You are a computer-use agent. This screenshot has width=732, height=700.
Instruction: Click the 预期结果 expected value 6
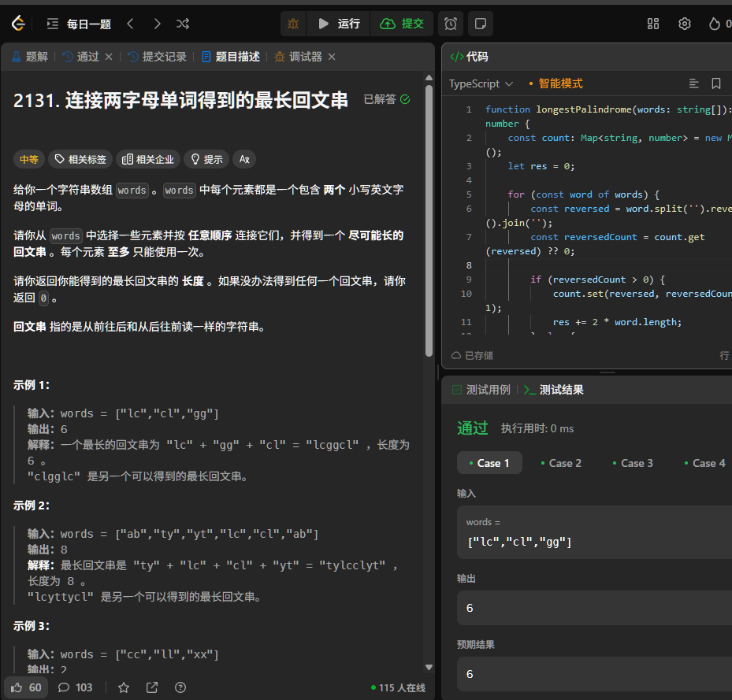point(594,674)
